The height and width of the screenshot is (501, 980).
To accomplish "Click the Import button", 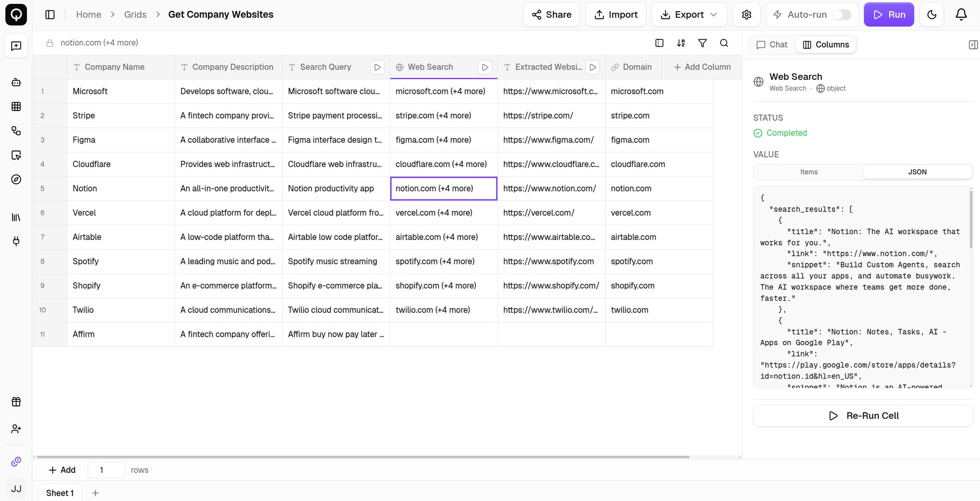I will coord(616,15).
